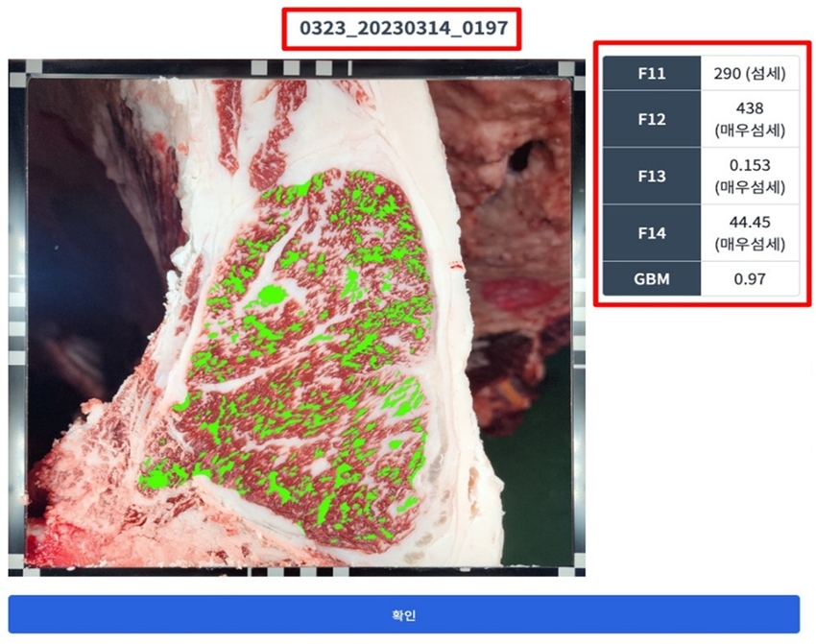Image resolution: width=816 pixels, height=644 pixels.
Task: Click the dark cavity in upper-right of photo
Action: (528, 154)
